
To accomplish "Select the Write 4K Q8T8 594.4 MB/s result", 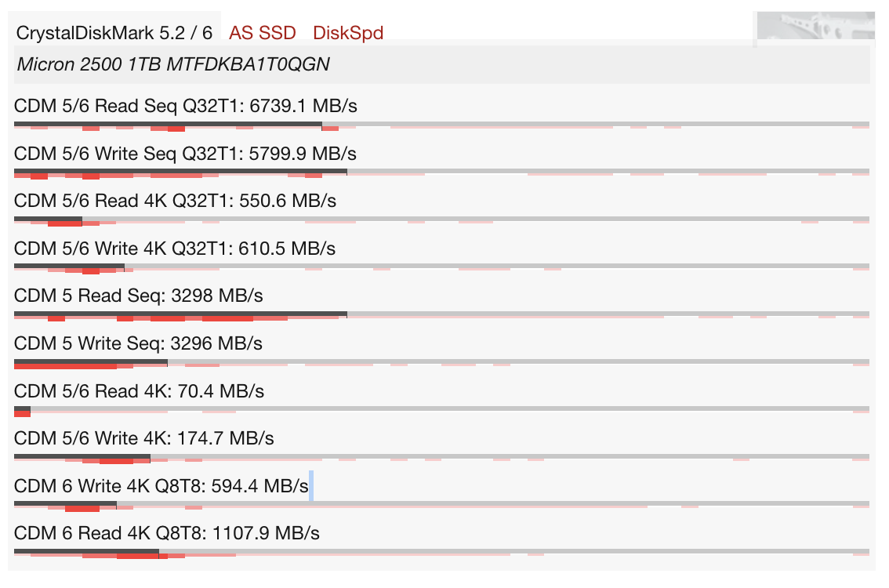I will pos(161,486).
